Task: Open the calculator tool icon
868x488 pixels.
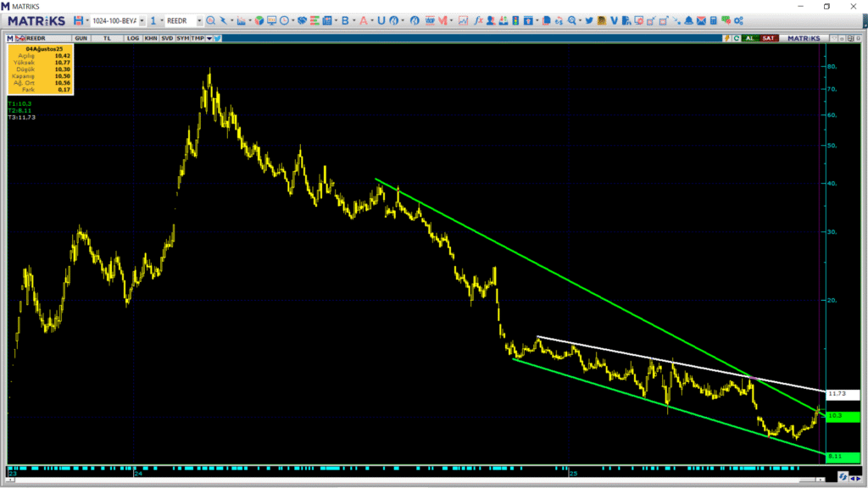Action: tap(714, 20)
